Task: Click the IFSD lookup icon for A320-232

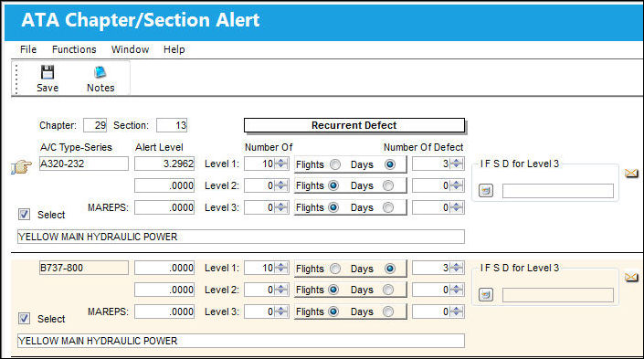Action: click(486, 191)
